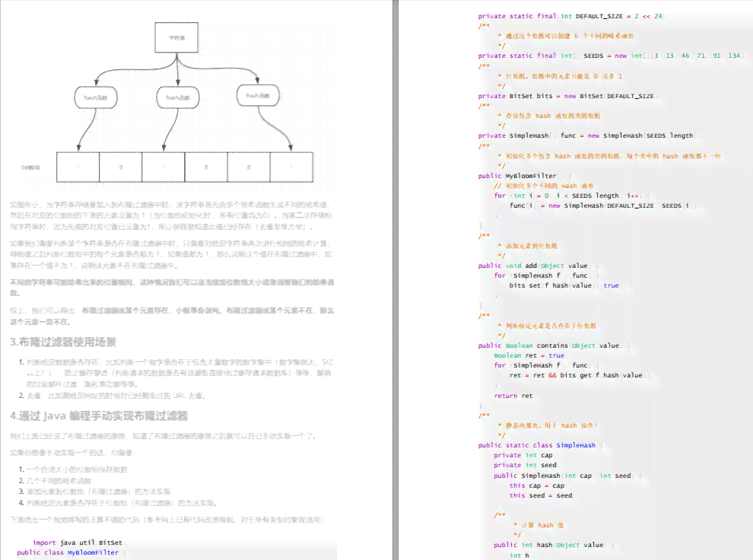This screenshot has width=753, height=560.
Task: Click field declaration private int seed
Action: (525, 465)
